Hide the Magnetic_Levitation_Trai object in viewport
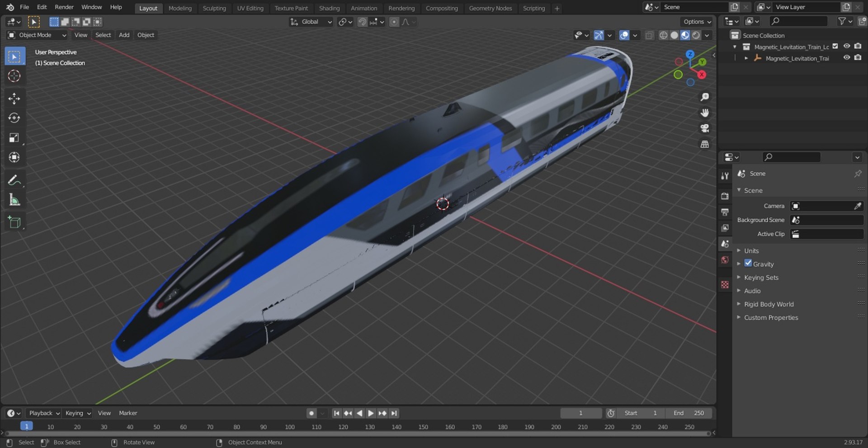 (847, 57)
